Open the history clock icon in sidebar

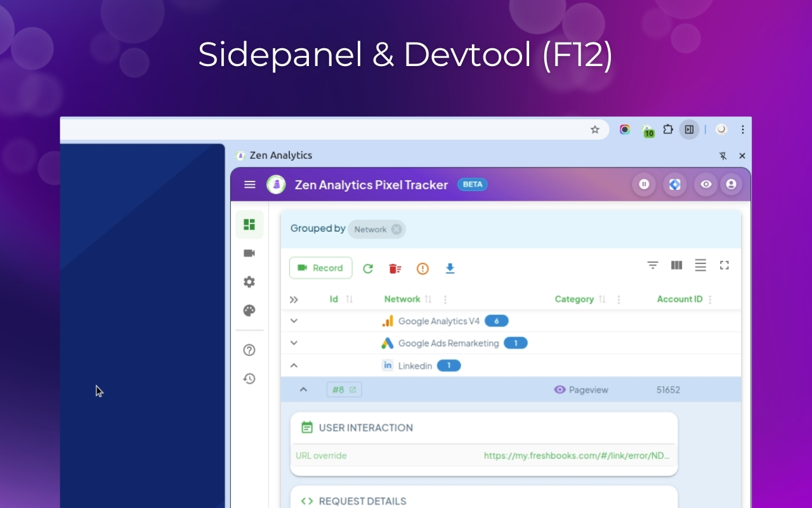pyautogui.click(x=249, y=378)
